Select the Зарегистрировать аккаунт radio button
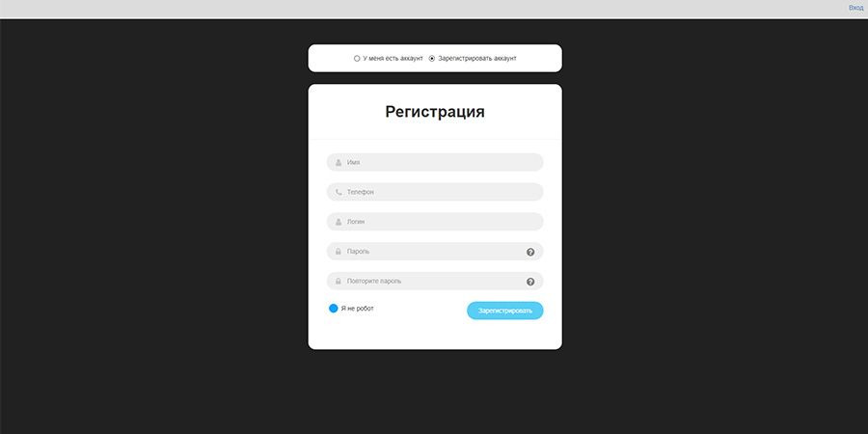This screenshot has width=868, height=434. [432, 58]
